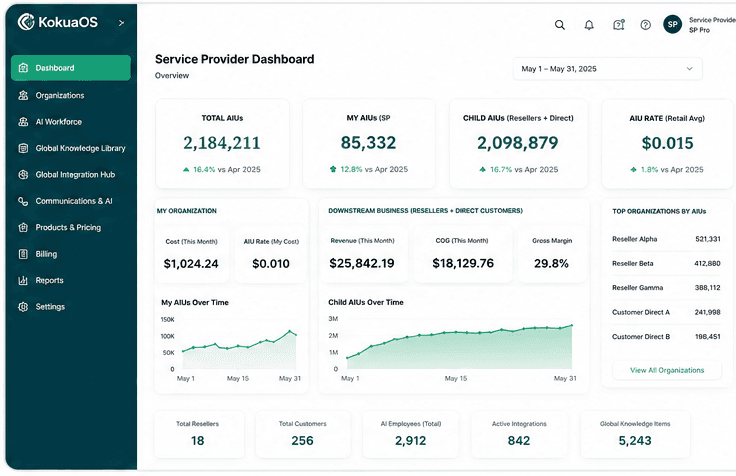Open the SP profile avatar
The image size is (736, 476).
pyautogui.click(x=672, y=24)
